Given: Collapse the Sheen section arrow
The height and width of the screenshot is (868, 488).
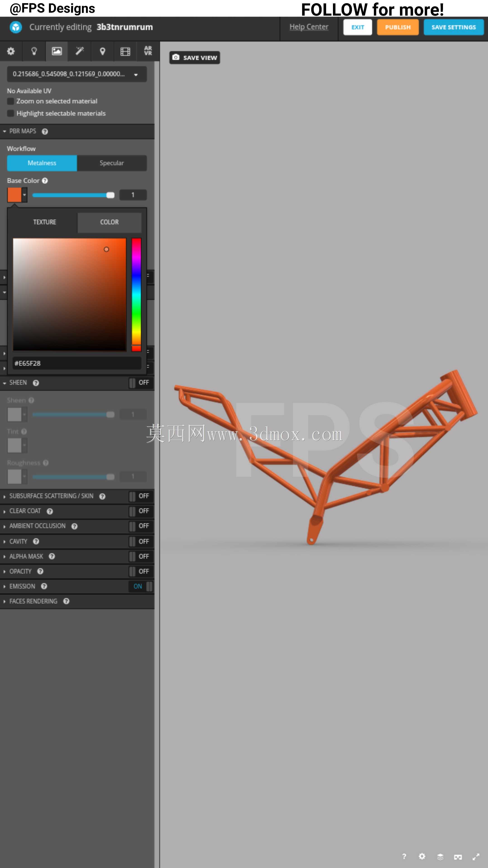Looking at the screenshot, I should 4,383.
